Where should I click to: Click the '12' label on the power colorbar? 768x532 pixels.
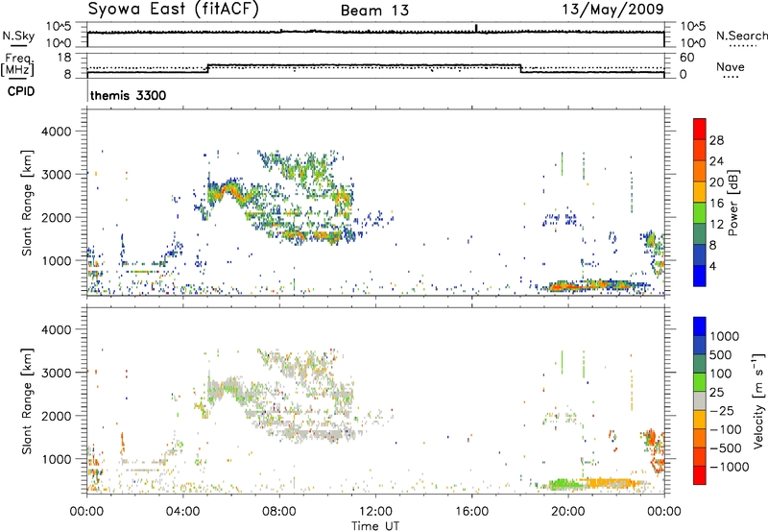716,225
